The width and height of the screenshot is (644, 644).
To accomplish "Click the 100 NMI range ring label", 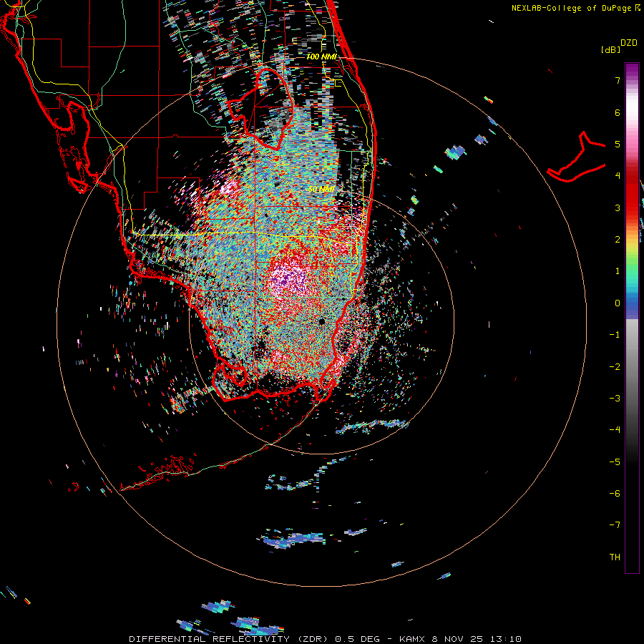I will point(321,57).
